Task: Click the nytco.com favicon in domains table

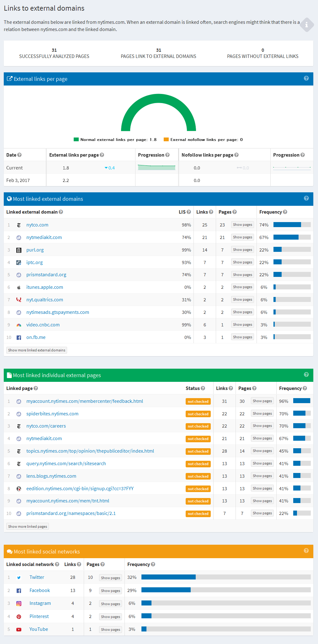Action: [19, 225]
